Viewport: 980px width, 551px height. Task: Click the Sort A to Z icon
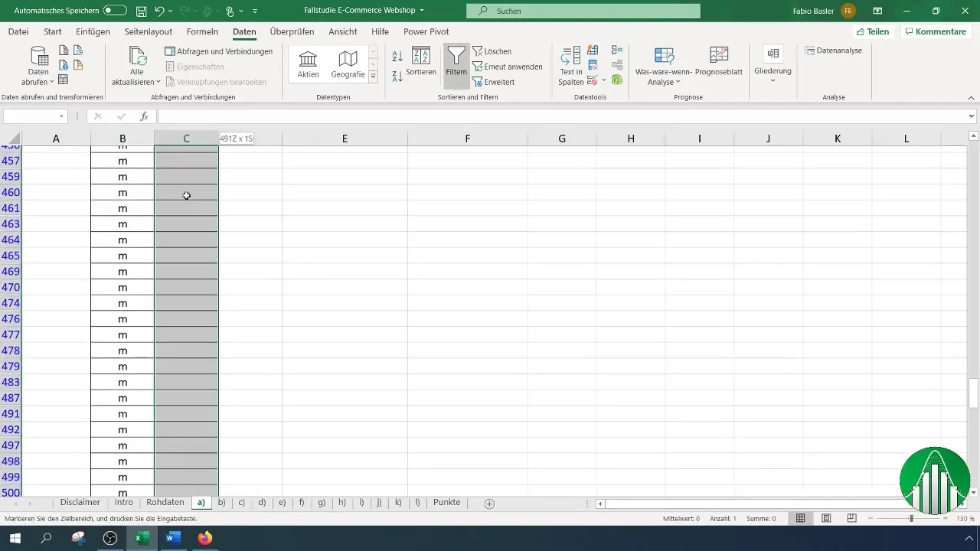pos(397,57)
